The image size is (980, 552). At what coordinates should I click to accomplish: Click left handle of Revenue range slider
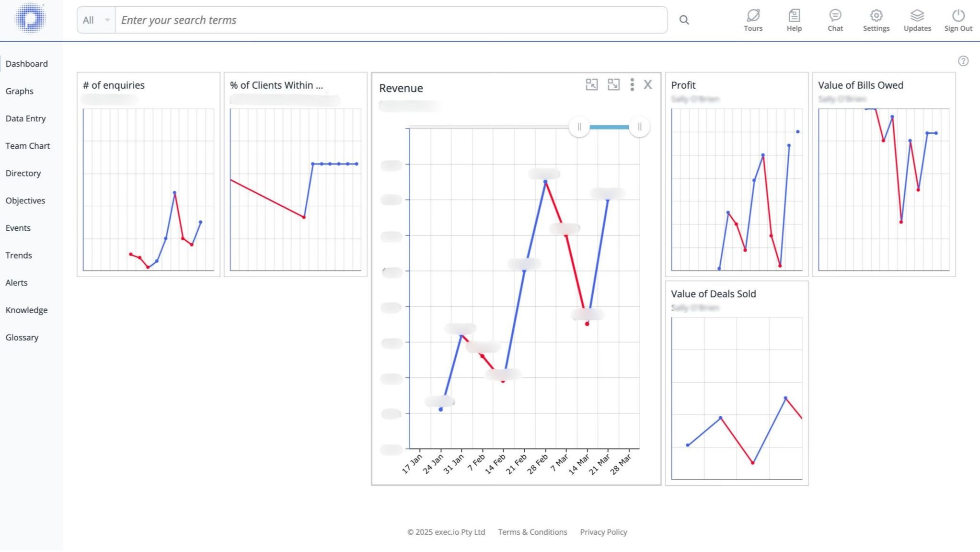coord(579,127)
